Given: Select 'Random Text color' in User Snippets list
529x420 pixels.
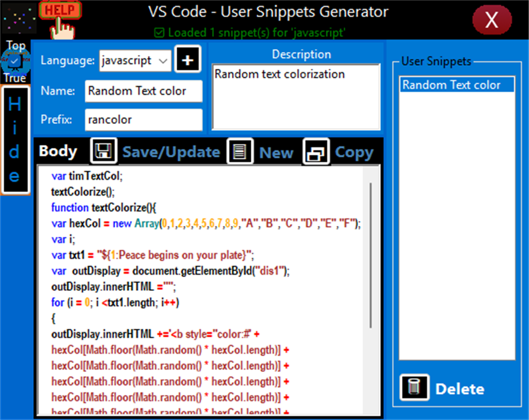Looking at the screenshot, I should tap(457, 85).
